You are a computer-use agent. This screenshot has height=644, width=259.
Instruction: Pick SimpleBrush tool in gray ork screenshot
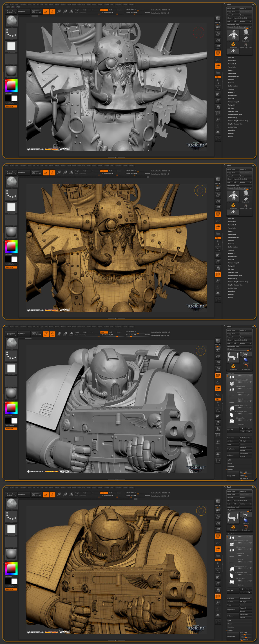233,45
